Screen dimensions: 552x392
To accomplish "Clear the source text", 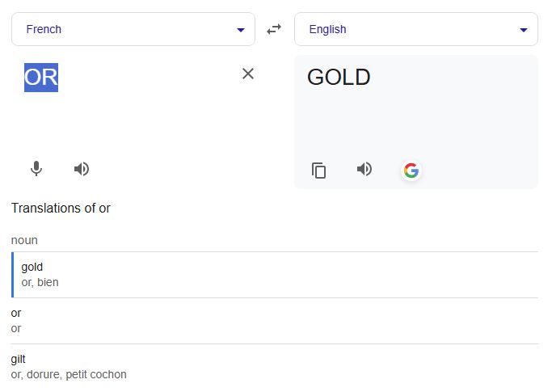I will 248,74.
